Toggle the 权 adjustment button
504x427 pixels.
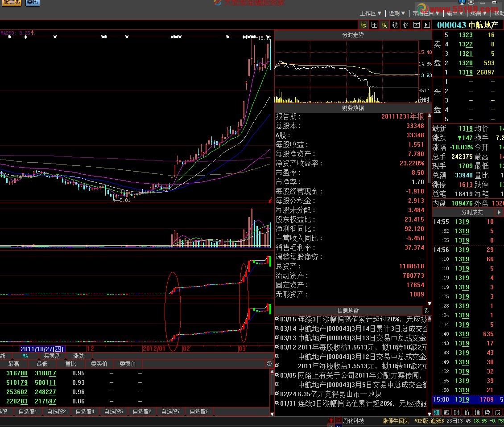tap(384, 25)
